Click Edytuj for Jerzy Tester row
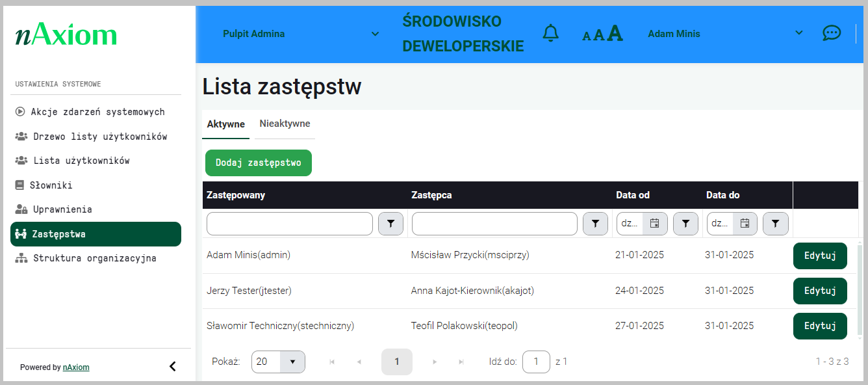This screenshot has width=868, height=385. tap(820, 291)
